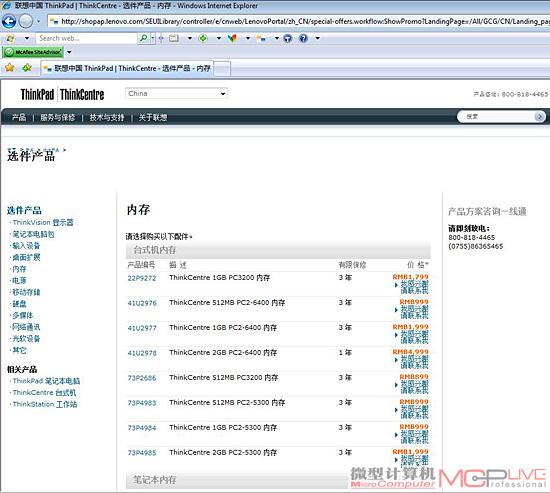Image resolution: width=550 pixels, height=493 pixels.
Task: Open dropdown beside MSN butterfly icon
Action: 248,38
